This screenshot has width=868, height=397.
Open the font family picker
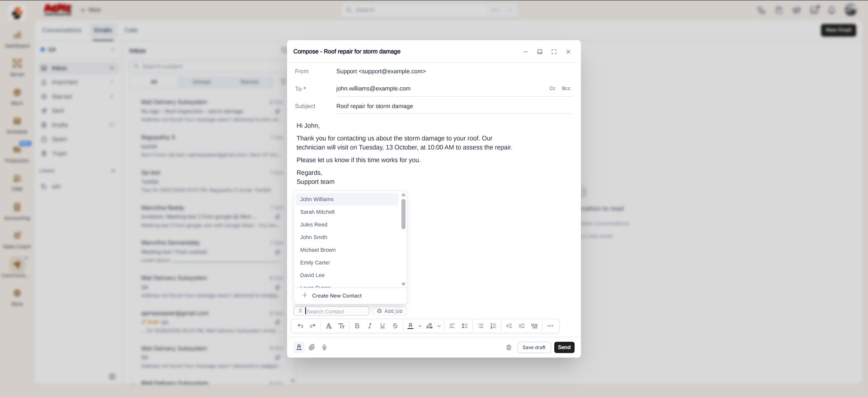point(329,326)
